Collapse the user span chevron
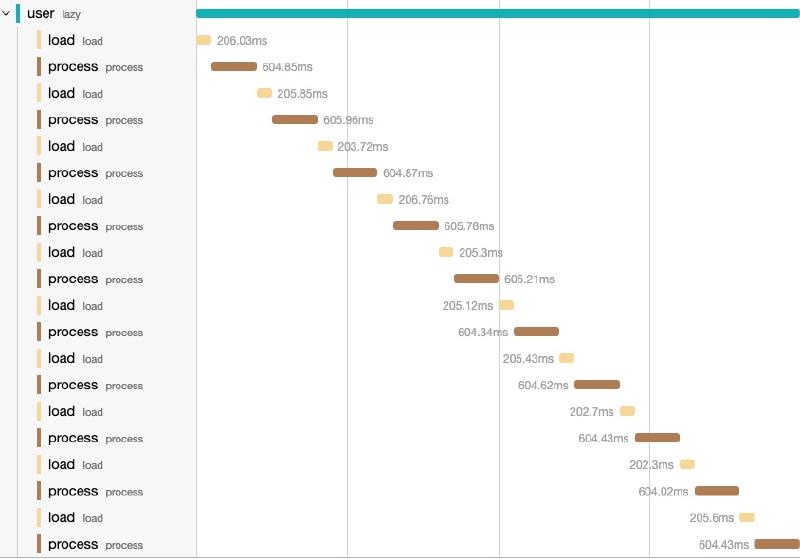The height and width of the screenshot is (559, 800). click(x=6, y=14)
